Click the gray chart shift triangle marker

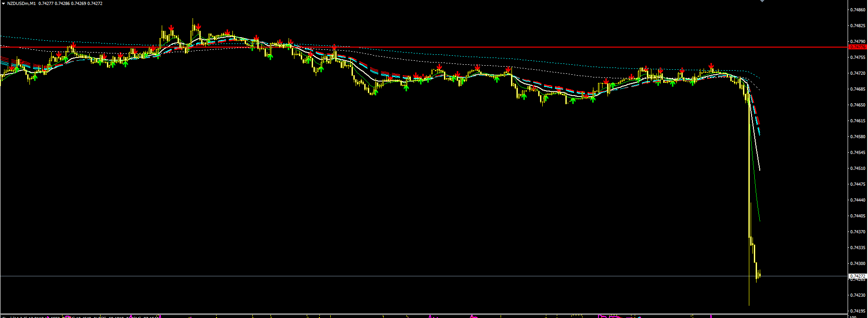tap(762, 1)
